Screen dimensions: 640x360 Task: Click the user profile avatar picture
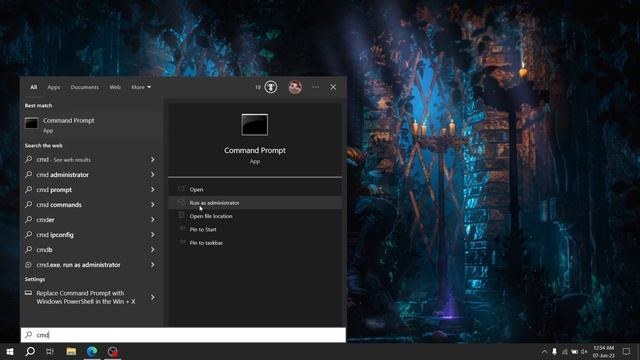click(x=295, y=87)
